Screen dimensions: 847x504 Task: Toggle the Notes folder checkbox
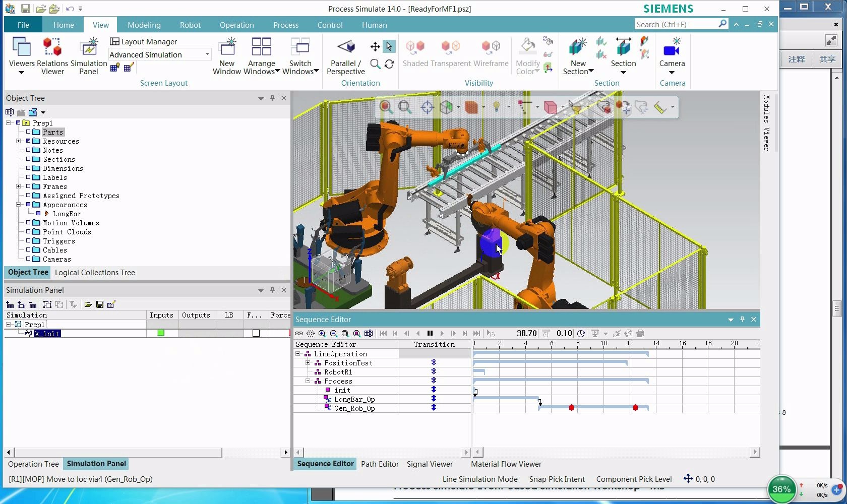(x=29, y=150)
